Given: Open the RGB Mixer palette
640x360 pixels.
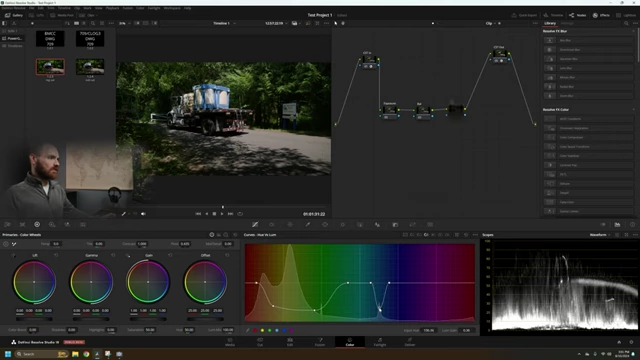Looking at the screenshot, I should pos(67,224).
